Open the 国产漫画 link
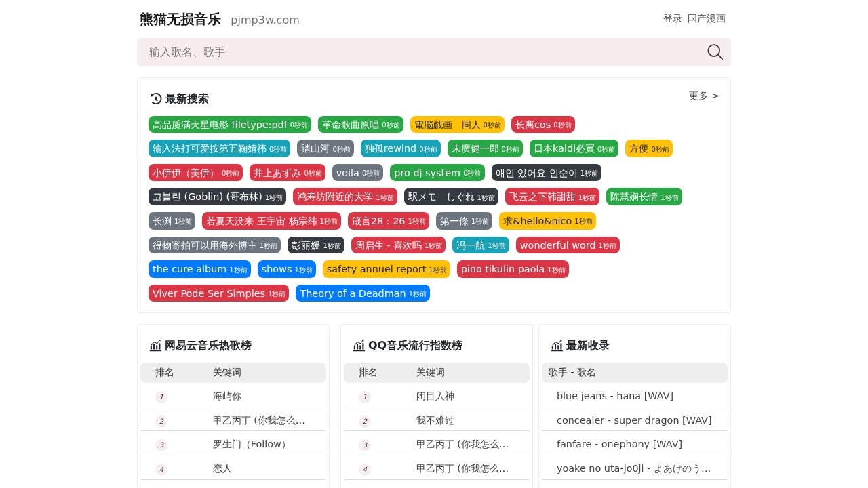Screen dimensions: 868x488 707,18
